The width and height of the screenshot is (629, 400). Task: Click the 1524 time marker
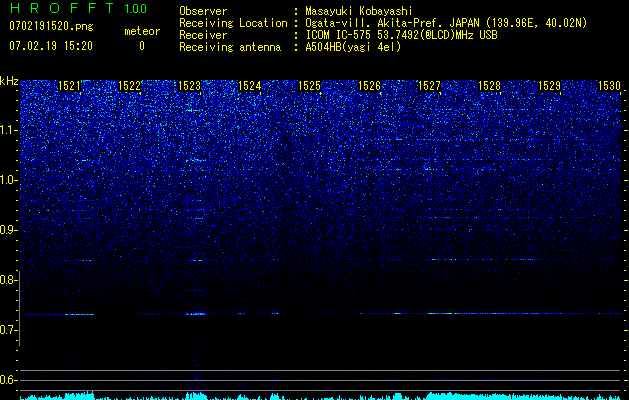pyautogui.click(x=250, y=86)
